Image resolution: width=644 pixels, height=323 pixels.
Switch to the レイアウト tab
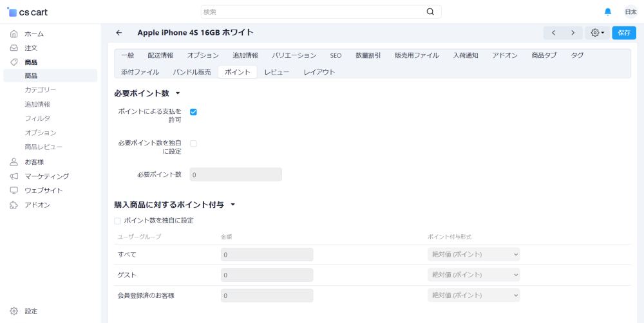coord(319,72)
